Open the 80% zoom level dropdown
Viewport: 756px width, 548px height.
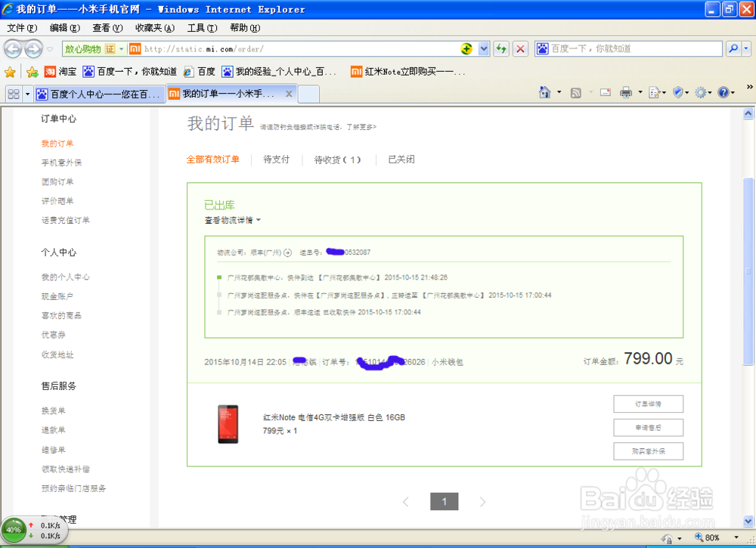coord(736,537)
